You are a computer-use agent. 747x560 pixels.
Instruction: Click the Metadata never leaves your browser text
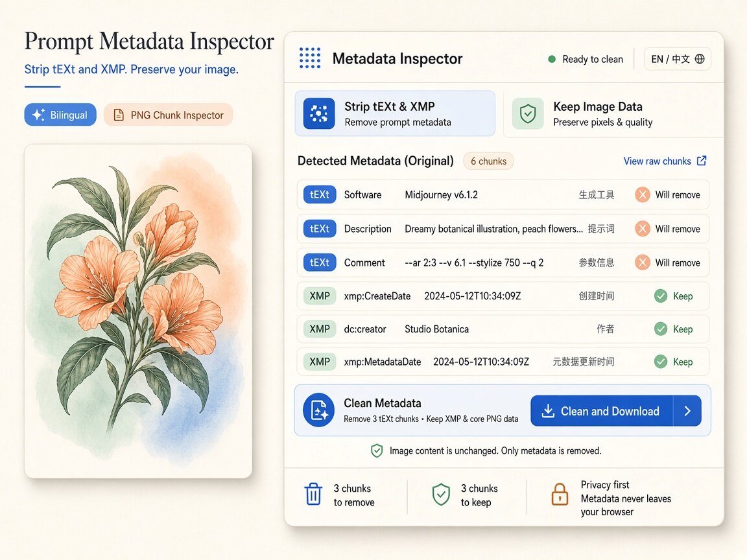(x=626, y=506)
